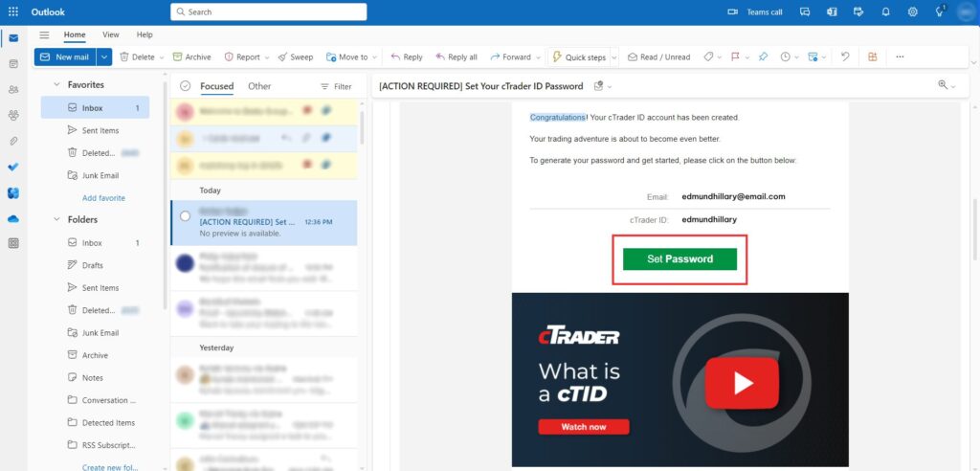Collapse the Folders section

coord(55,219)
